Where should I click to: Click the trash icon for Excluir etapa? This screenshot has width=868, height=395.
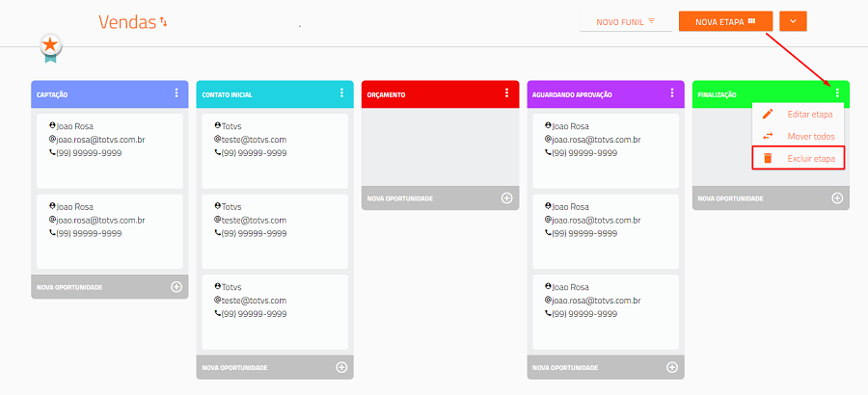(768, 158)
